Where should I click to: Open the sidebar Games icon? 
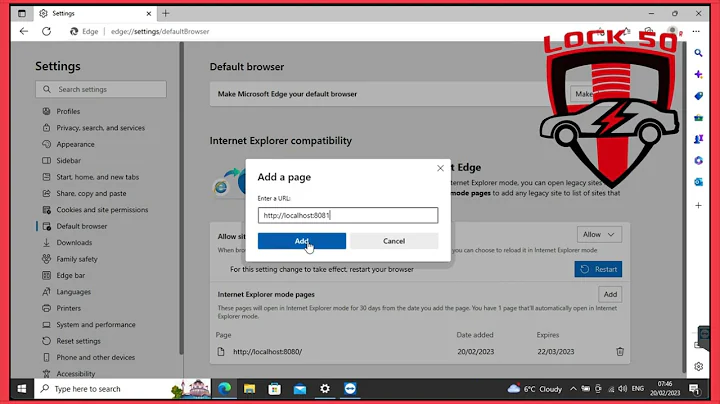pos(698,139)
